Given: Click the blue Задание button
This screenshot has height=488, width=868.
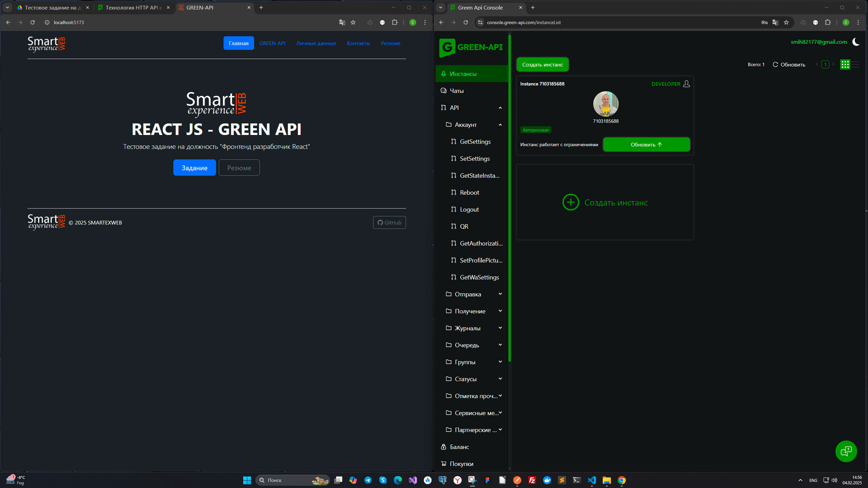Looking at the screenshot, I should pos(194,168).
